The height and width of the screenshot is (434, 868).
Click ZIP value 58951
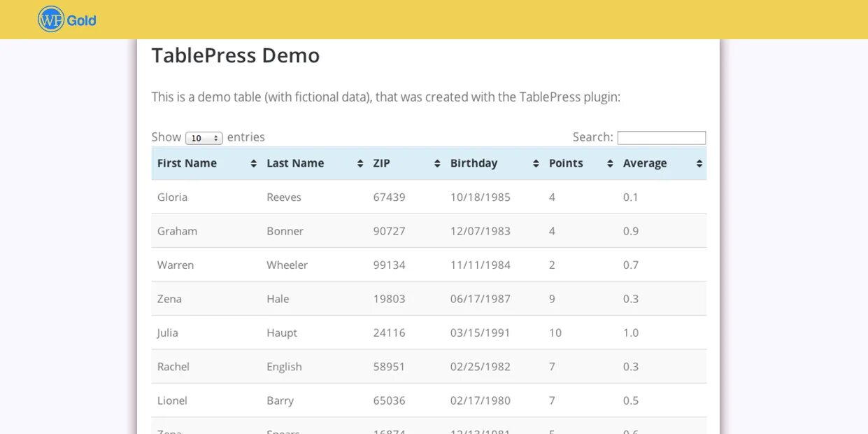click(x=389, y=367)
